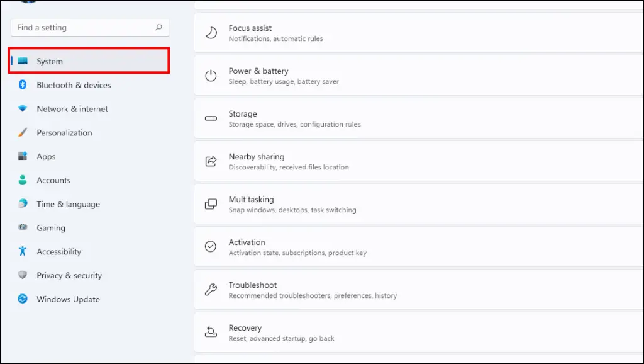This screenshot has width=644, height=364.
Task: Click the Power & battery icon
Action: coord(211,76)
